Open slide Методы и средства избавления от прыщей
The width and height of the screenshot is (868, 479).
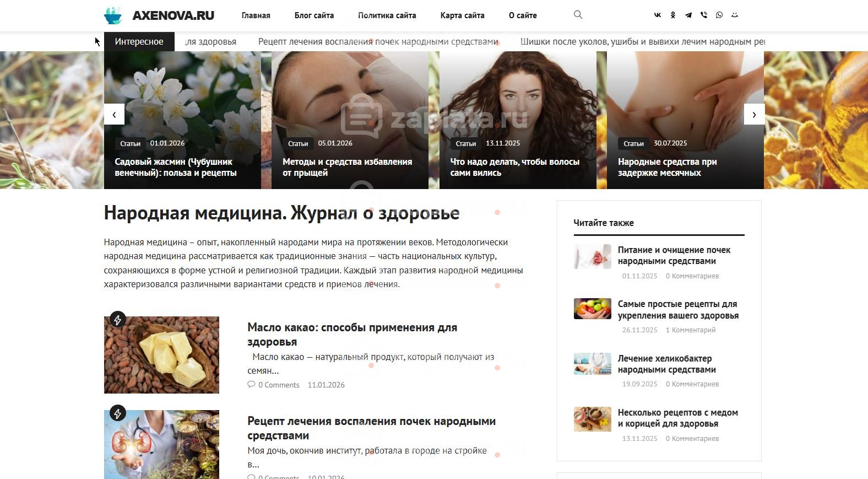[x=348, y=167]
